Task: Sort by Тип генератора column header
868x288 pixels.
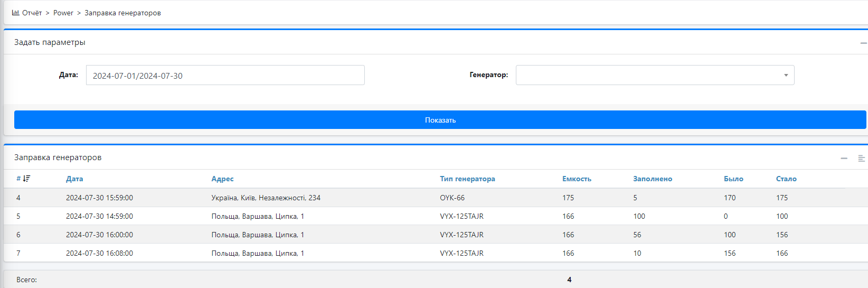Action: [x=467, y=179]
